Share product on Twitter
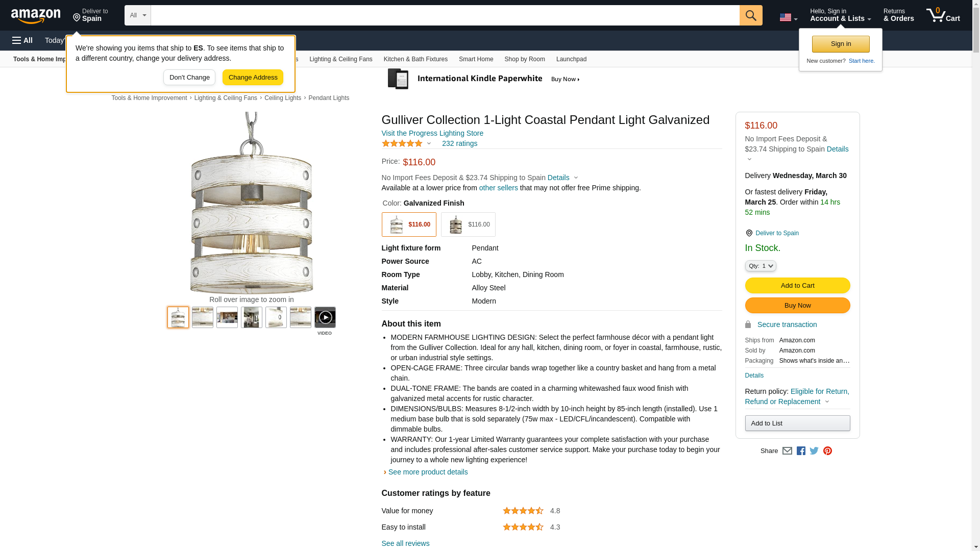Screen dimensions: 980x551 814,451
